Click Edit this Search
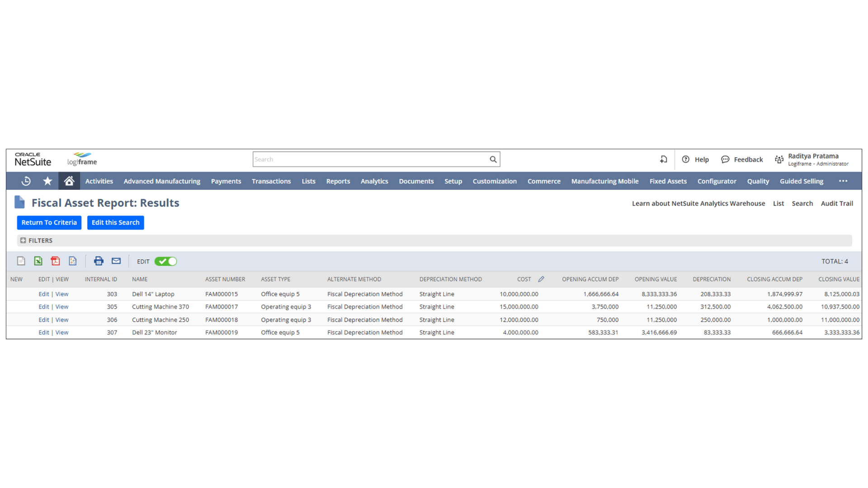 tap(115, 222)
